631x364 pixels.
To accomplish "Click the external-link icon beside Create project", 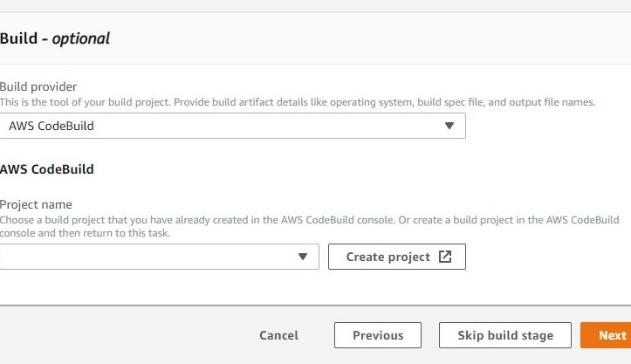I will pos(445,257).
